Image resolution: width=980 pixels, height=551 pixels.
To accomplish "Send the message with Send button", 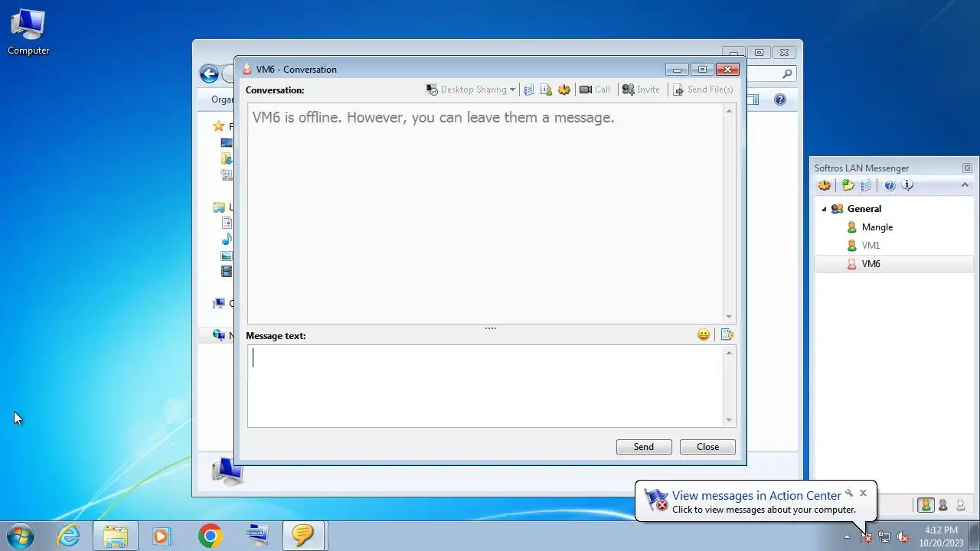I will (644, 447).
